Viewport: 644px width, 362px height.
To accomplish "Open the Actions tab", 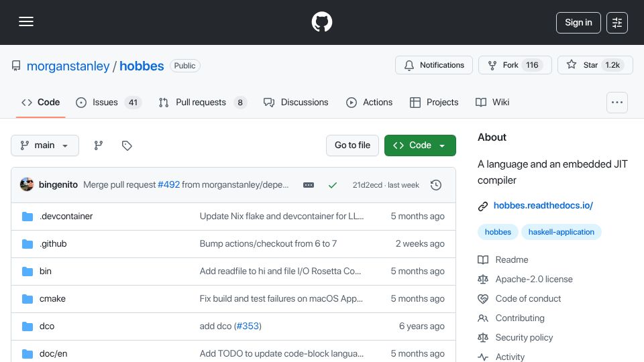I will [x=369, y=102].
